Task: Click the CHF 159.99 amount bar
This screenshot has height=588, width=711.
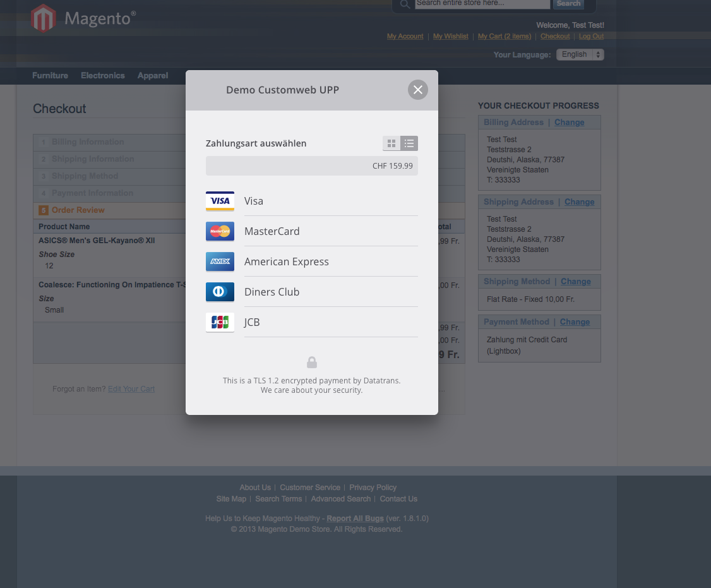Action: pyautogui.click(x=312, y=166)
